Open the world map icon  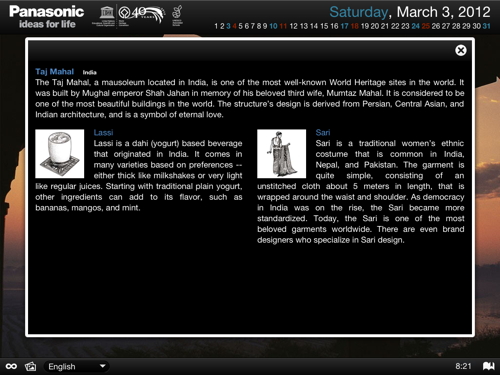489,366
